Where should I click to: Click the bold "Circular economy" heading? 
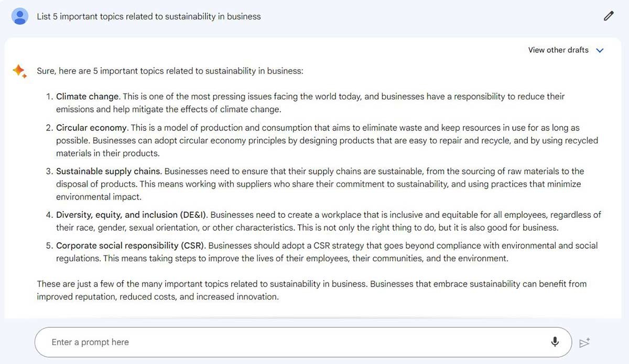(x=92, y=128)
